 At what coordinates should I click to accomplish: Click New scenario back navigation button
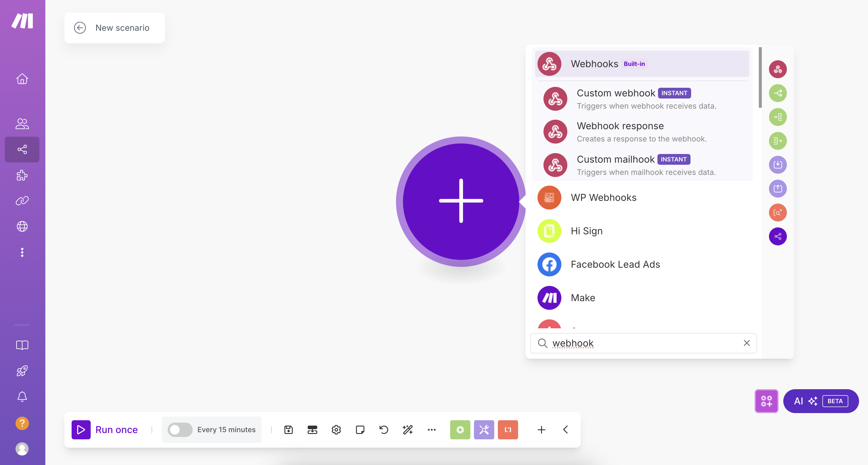[80, 27]
